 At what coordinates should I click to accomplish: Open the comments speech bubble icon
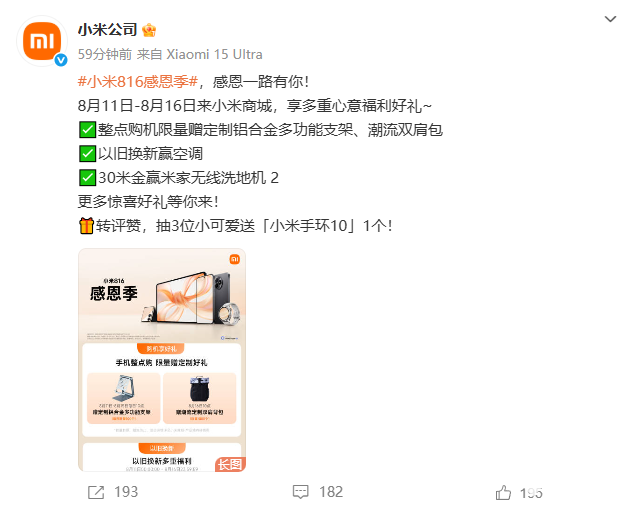pos(301,492)
